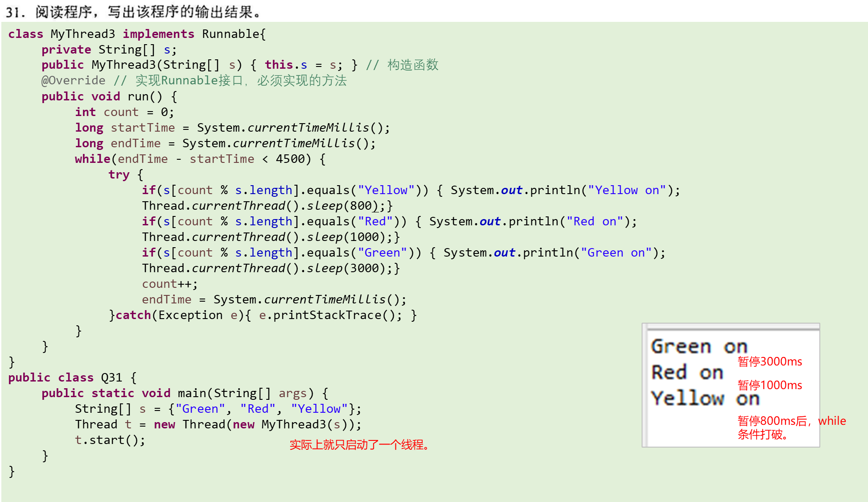
Task: Click the 'int count = 0;' line
Action: tap(124, 112)
